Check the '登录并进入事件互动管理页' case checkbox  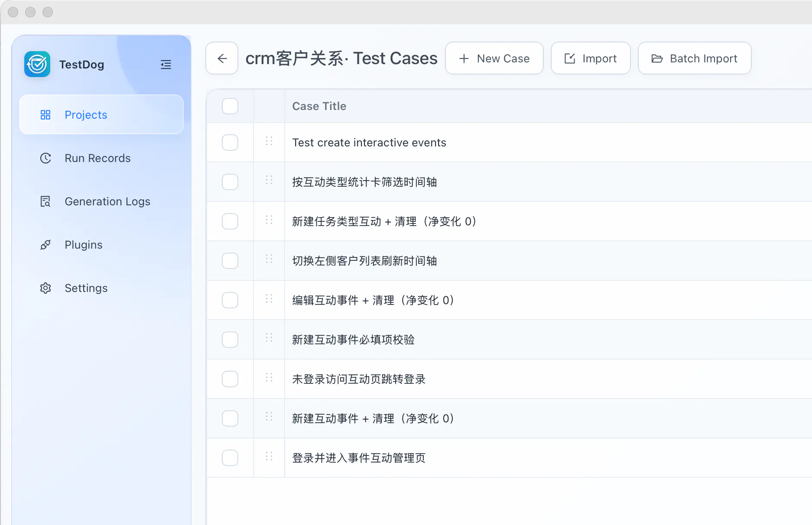pos(230,458)
